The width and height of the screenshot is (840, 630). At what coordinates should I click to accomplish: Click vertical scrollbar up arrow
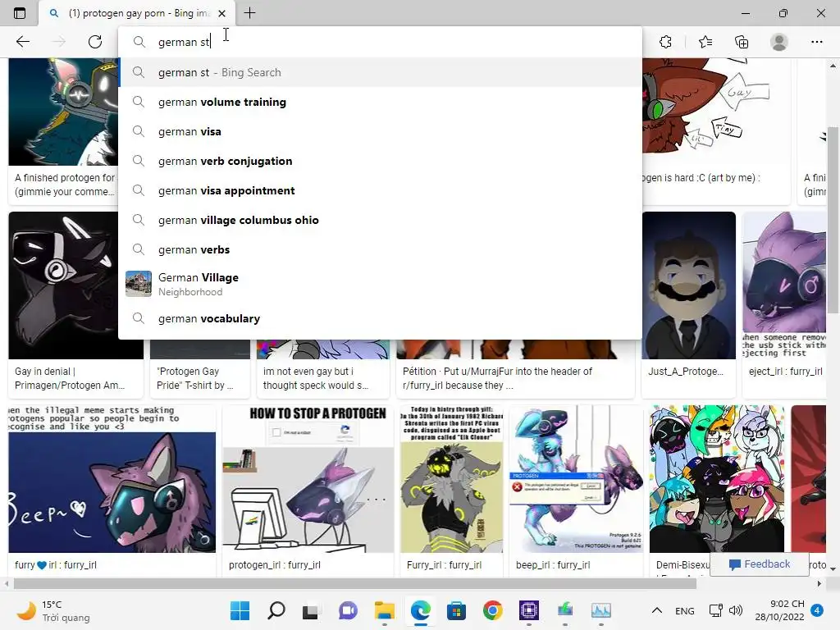point(833,66)
